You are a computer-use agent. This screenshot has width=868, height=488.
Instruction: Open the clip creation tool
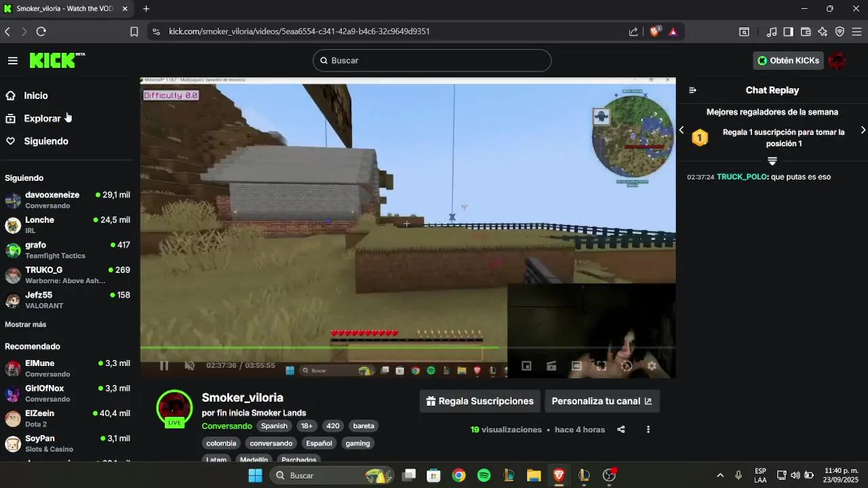551,366
